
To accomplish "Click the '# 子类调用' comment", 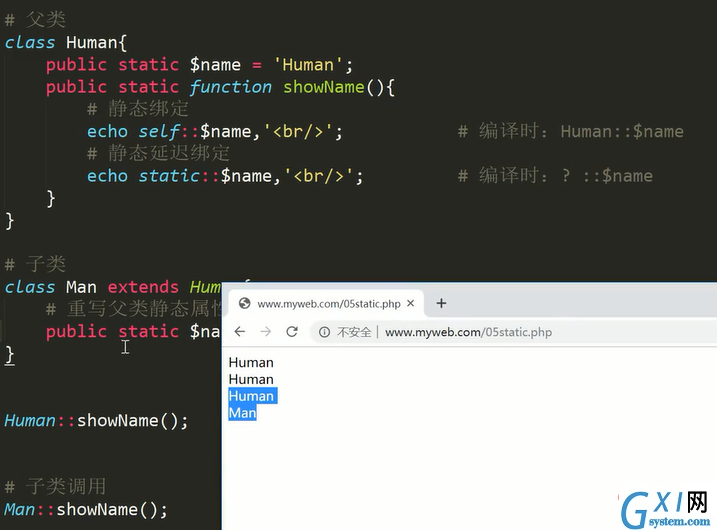I will (x=55, y=487).
